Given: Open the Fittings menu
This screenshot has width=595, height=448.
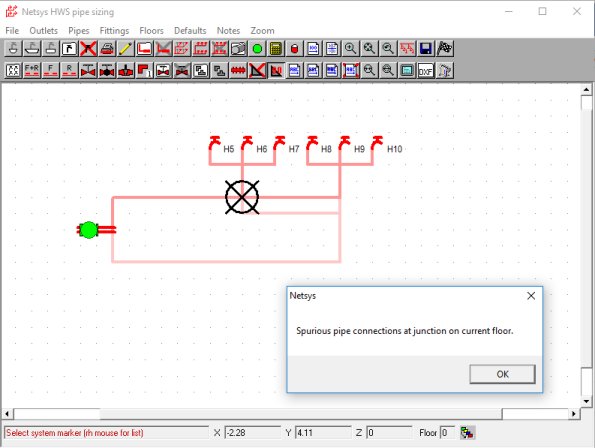Looking at the screenshot, I should pos(114,31).
